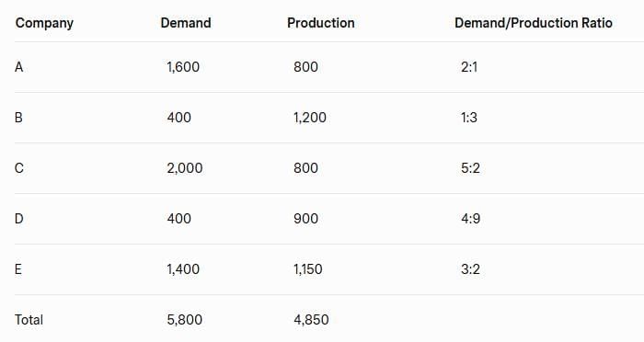Click the 2:1 ratio cell

[x=469, y=67]
